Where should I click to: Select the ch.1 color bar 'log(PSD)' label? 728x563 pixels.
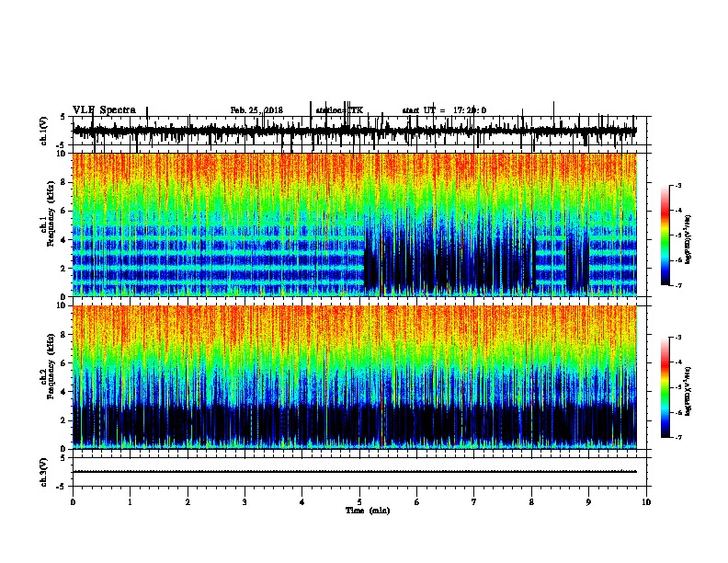point(688,239)
